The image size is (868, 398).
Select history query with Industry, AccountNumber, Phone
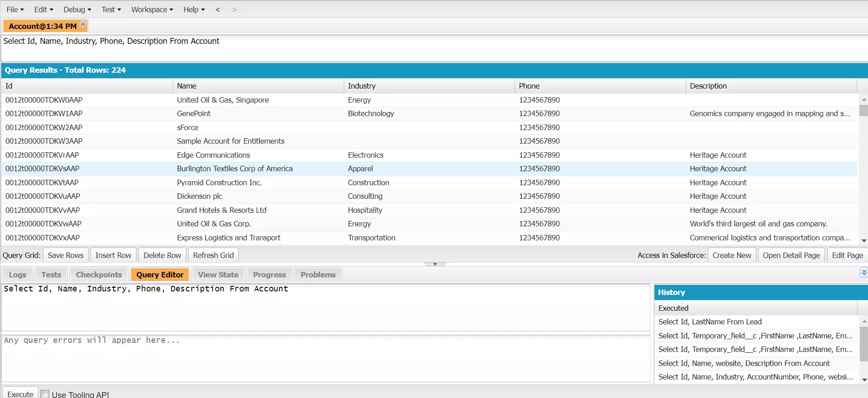click(756, 377)
